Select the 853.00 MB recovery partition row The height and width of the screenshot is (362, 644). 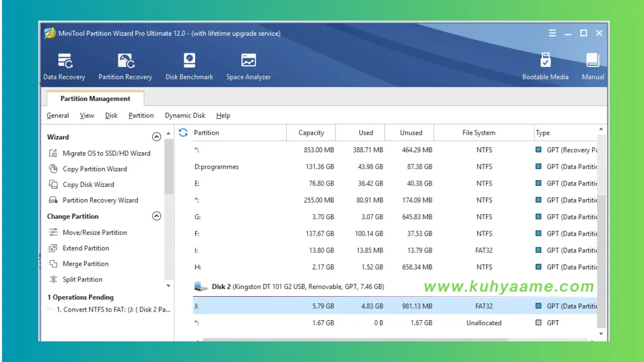pyautogui.click(x=395, y=150)
